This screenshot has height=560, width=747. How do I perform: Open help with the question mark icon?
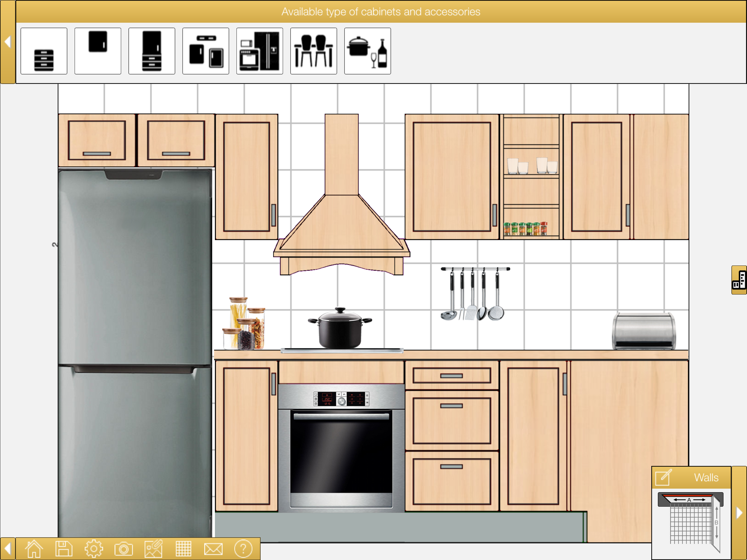pos(243,549)
